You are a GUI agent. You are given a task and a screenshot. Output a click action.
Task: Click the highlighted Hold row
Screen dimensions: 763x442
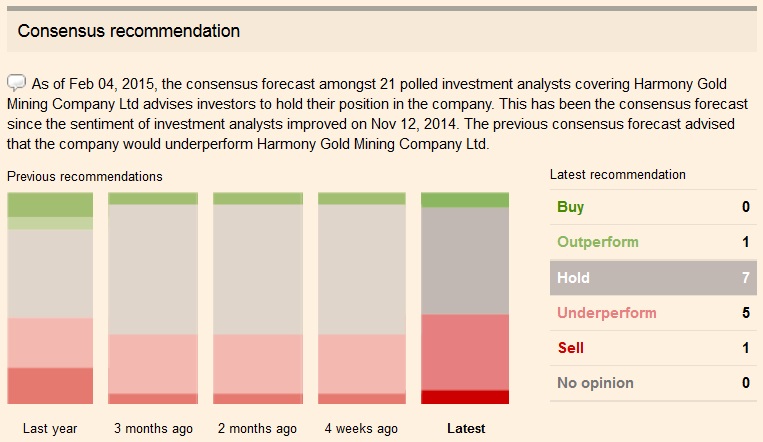pos(652,277)
